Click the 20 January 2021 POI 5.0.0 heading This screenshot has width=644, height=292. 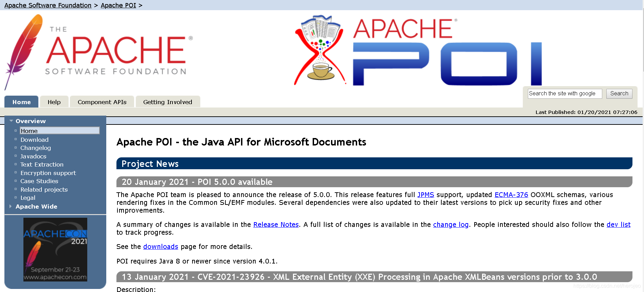click(374, 182)
